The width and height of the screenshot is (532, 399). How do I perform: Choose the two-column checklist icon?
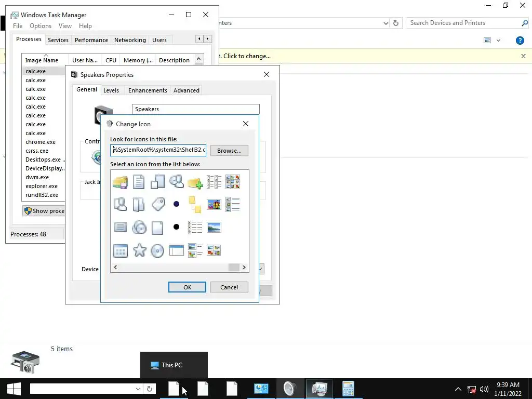214,182
